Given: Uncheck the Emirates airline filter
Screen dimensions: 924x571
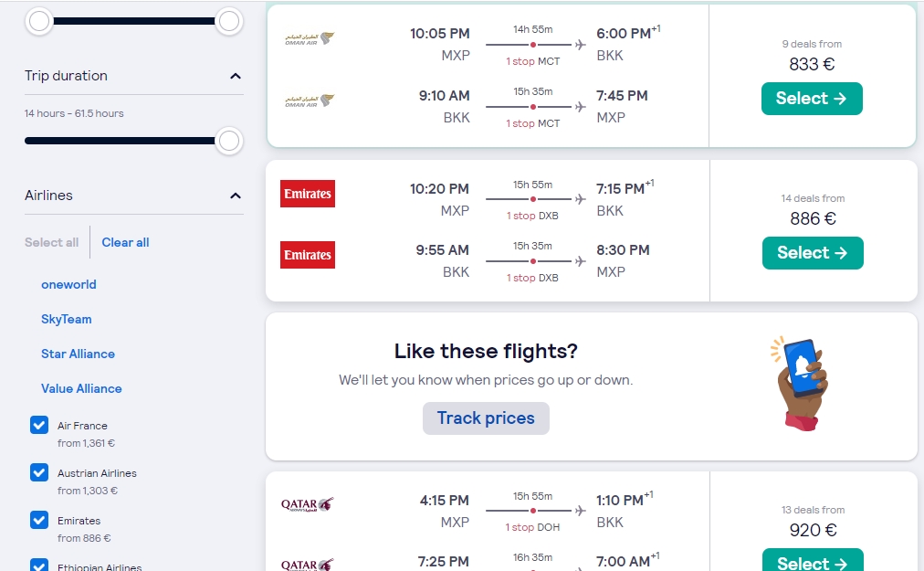Looking at the screenshot, I should point(39,520).
